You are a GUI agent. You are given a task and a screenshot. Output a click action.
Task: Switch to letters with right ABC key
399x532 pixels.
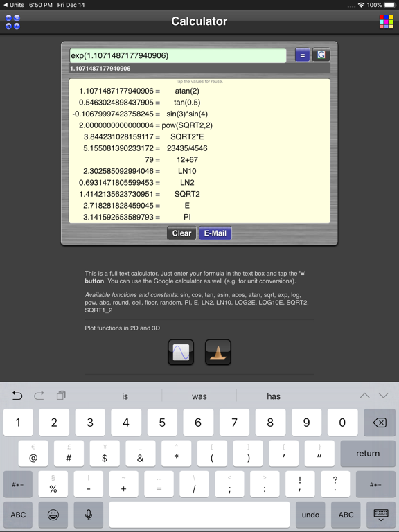tap(346, 515)
